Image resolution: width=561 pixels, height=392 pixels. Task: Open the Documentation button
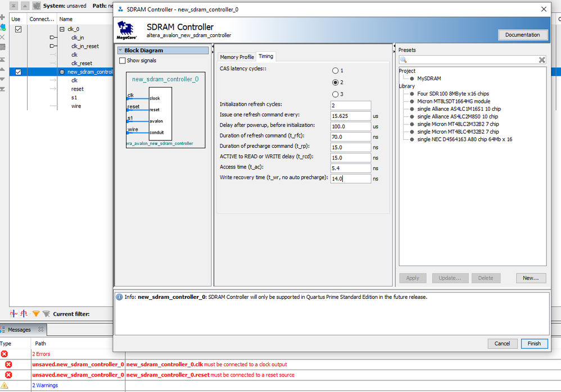click(522, 35)
